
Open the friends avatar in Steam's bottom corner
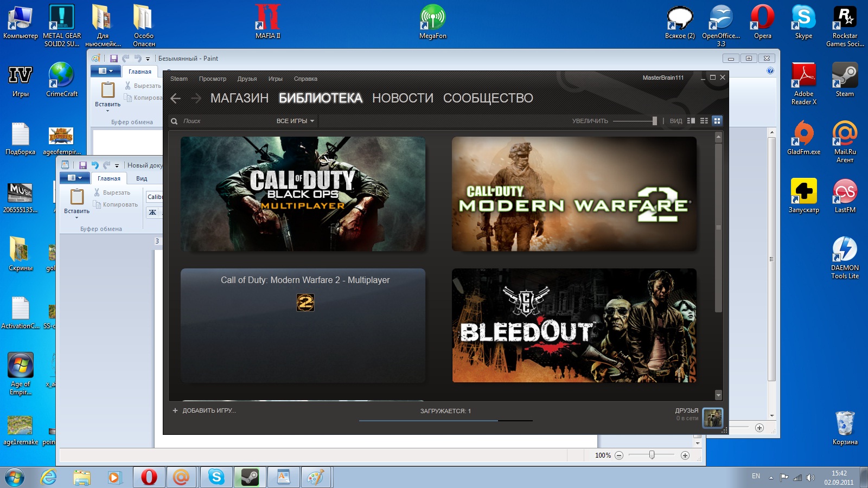tap(712, 418)
